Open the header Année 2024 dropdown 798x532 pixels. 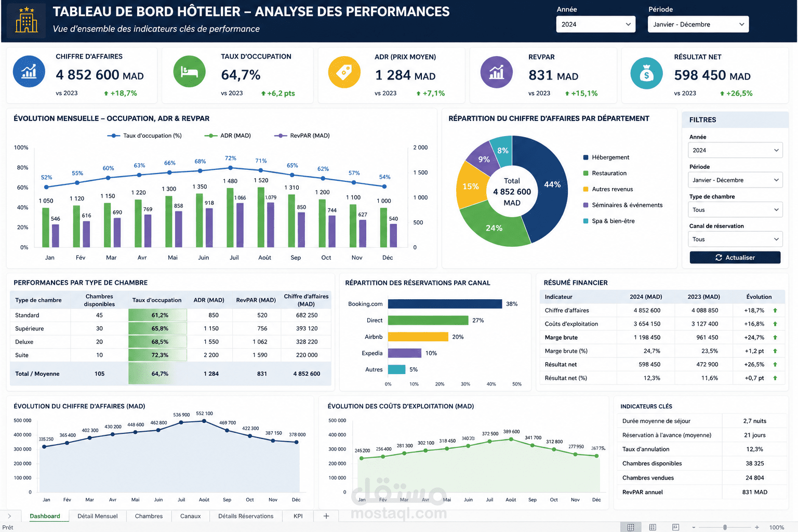tap(595, 24)
